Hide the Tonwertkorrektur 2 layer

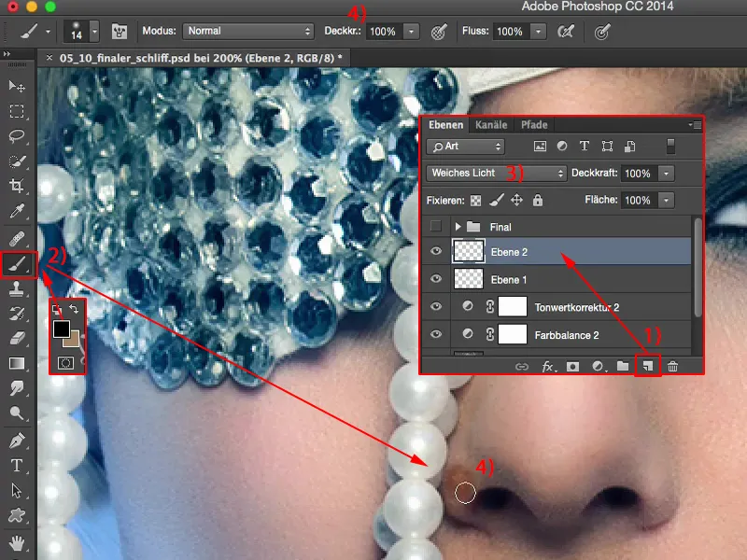[435, 306]
